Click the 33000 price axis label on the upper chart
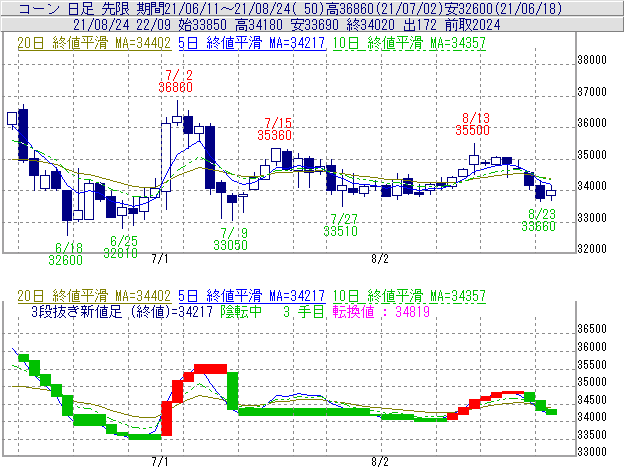624x475 pixels. tap(592, 218)
